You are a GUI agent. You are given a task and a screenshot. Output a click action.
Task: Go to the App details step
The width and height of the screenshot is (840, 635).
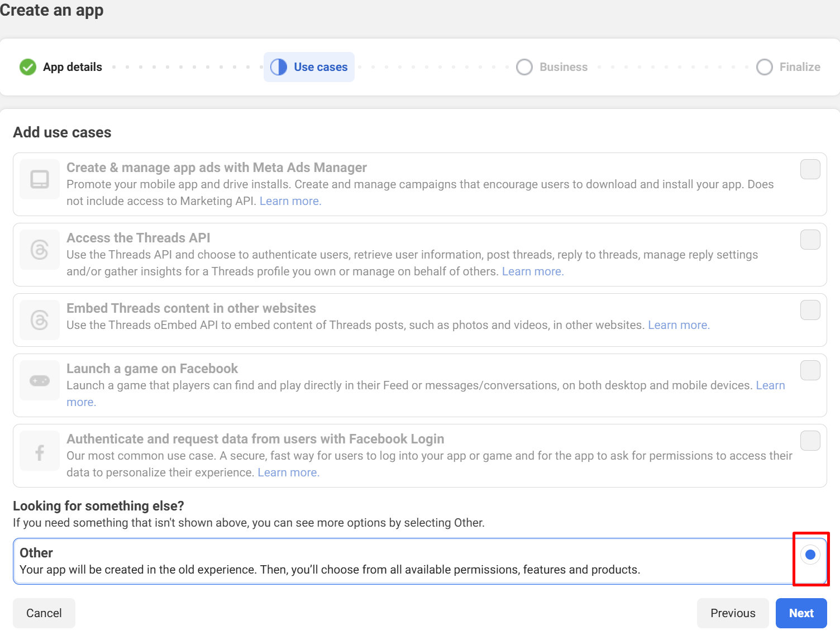[72, 67]
